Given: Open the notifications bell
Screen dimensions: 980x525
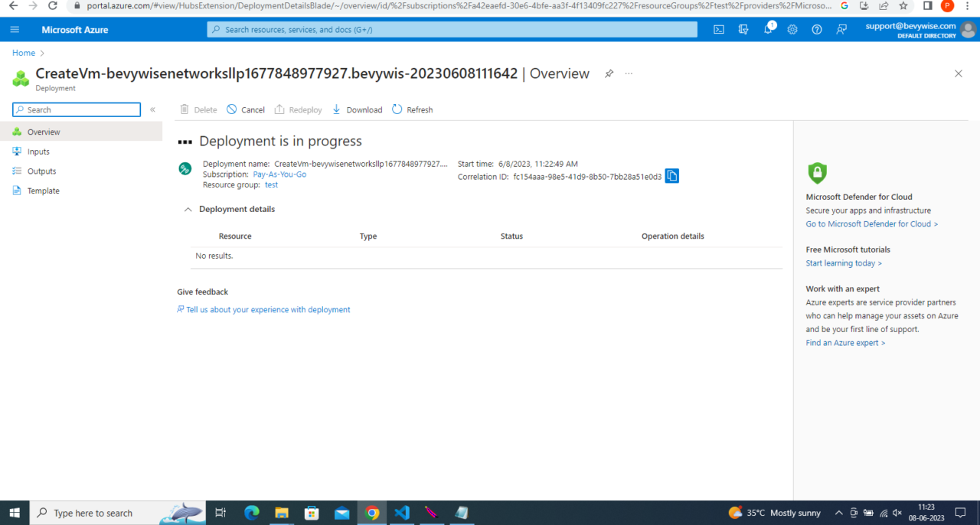Looking at the screenshot, I should pos(768,30).
